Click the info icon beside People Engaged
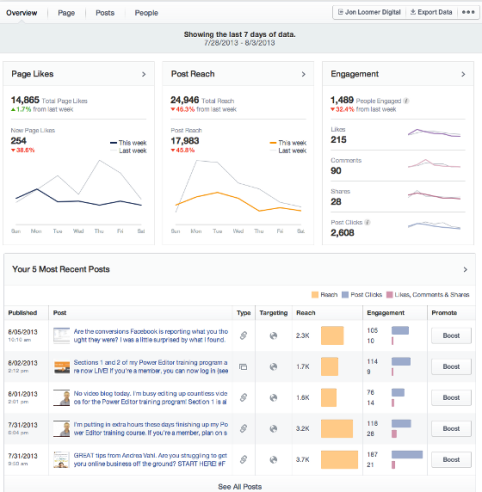The image size is (482, 492). pos(406,101)
